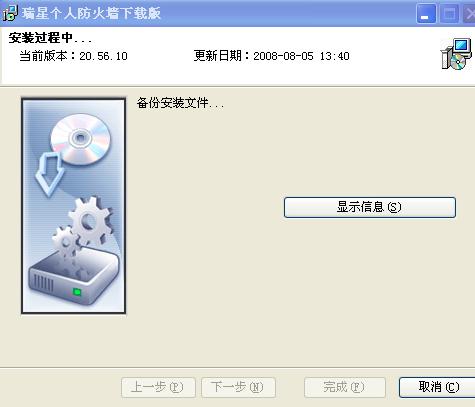Click the downward arrow in side graphic

pyautogui.click(x=50, y=175)
